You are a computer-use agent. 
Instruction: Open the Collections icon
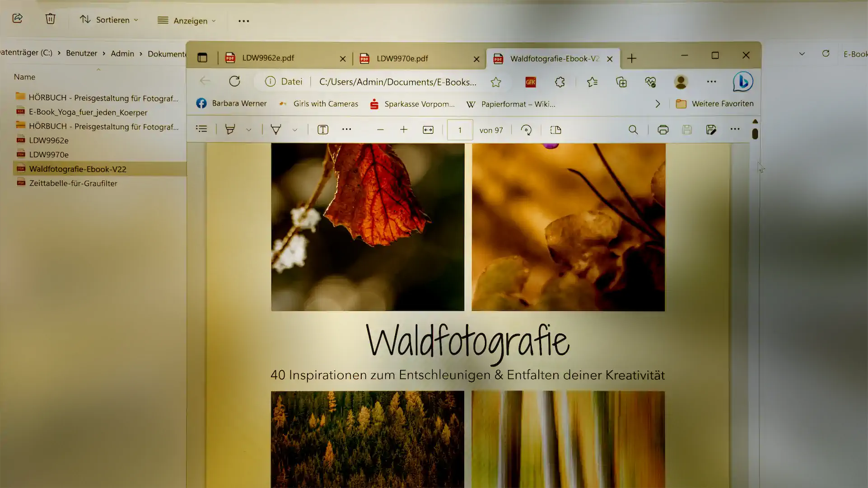point(621,82)
